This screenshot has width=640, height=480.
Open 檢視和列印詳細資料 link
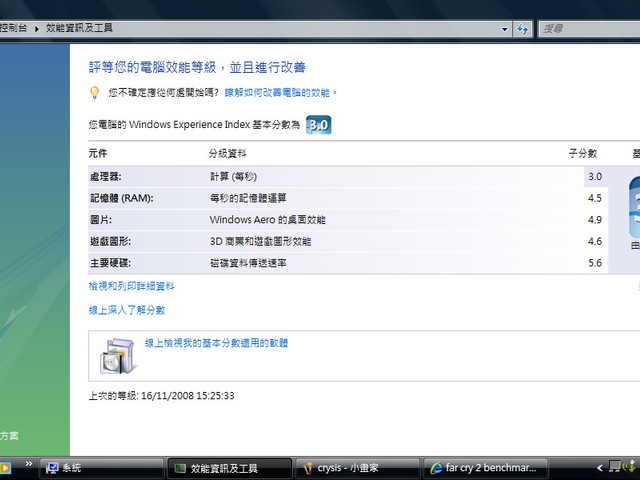[131, 287]
